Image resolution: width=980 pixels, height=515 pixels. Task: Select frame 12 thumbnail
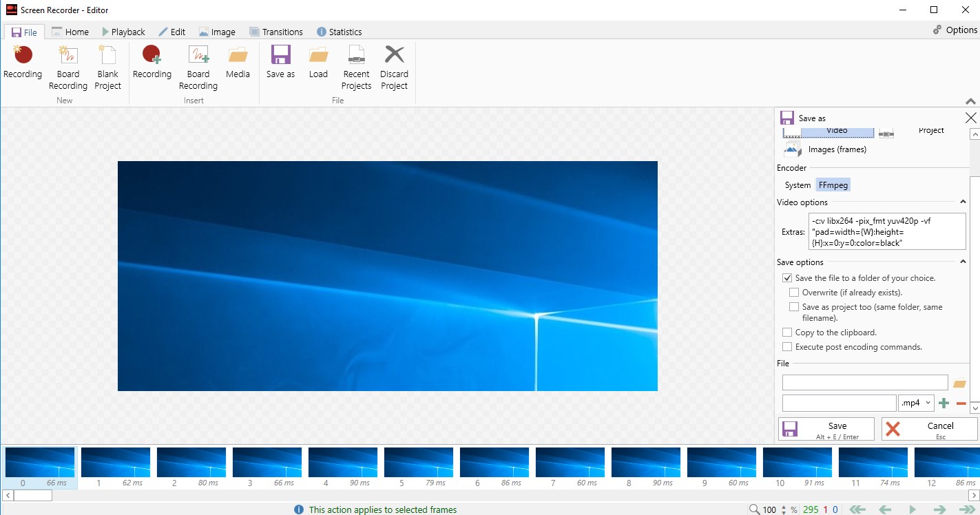tap(948, 467)
